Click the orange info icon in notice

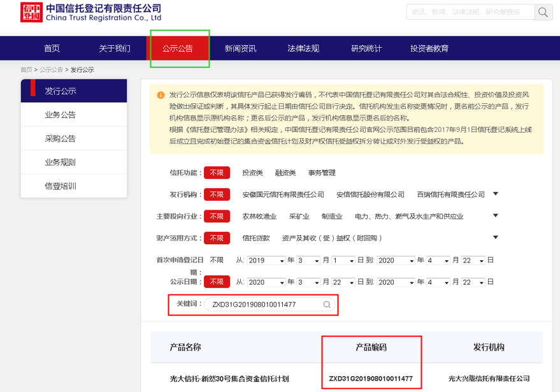coord(161,95)
